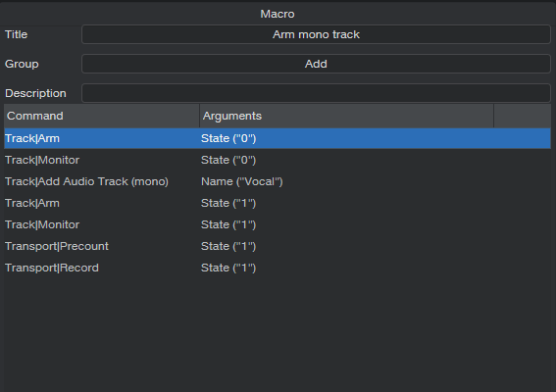Edit the Title field reading Arm mono track

click(316, 34)
